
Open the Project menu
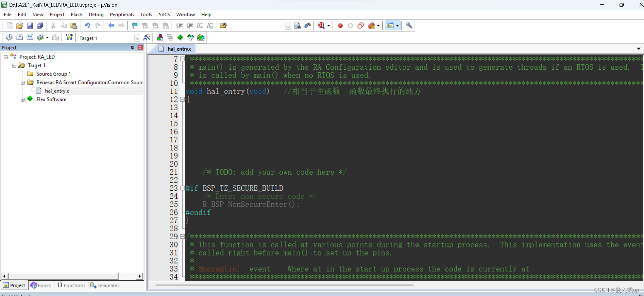click(57, 15)
